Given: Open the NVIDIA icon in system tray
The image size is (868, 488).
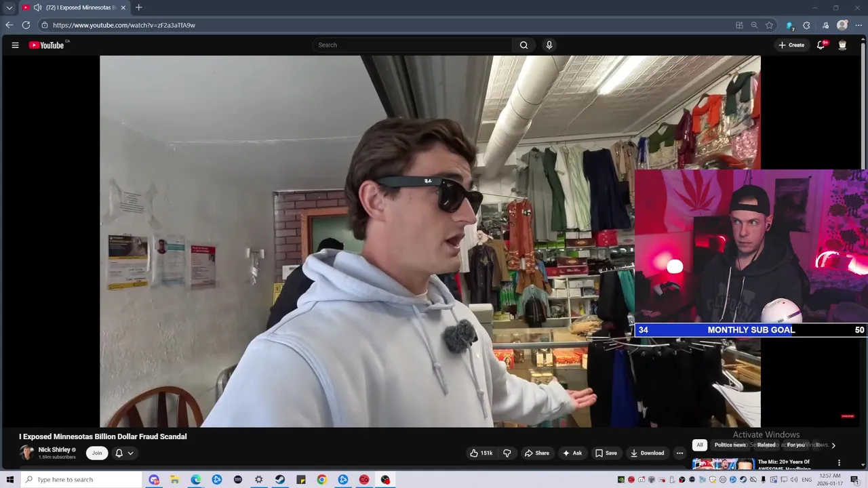Looking at the screenshot, I should 621,480.
